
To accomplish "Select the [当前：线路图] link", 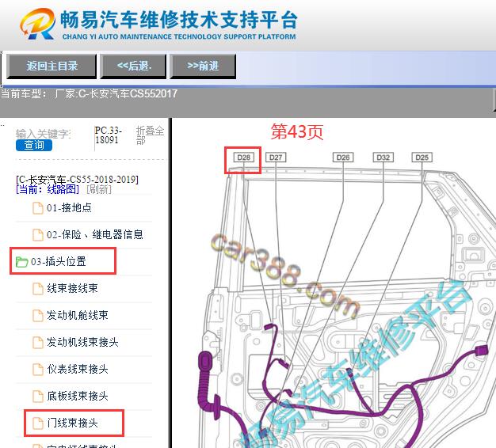I will click(x=47, y=189).
